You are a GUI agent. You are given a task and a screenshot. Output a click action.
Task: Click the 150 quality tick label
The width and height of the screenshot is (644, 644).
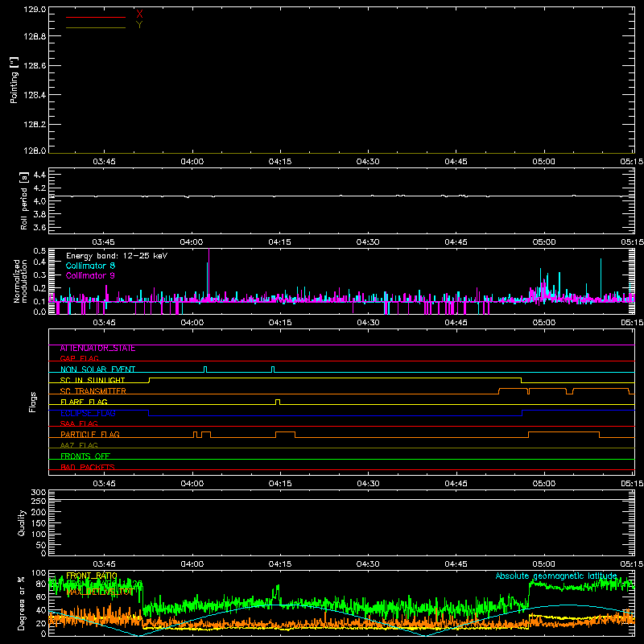(38, 523)
